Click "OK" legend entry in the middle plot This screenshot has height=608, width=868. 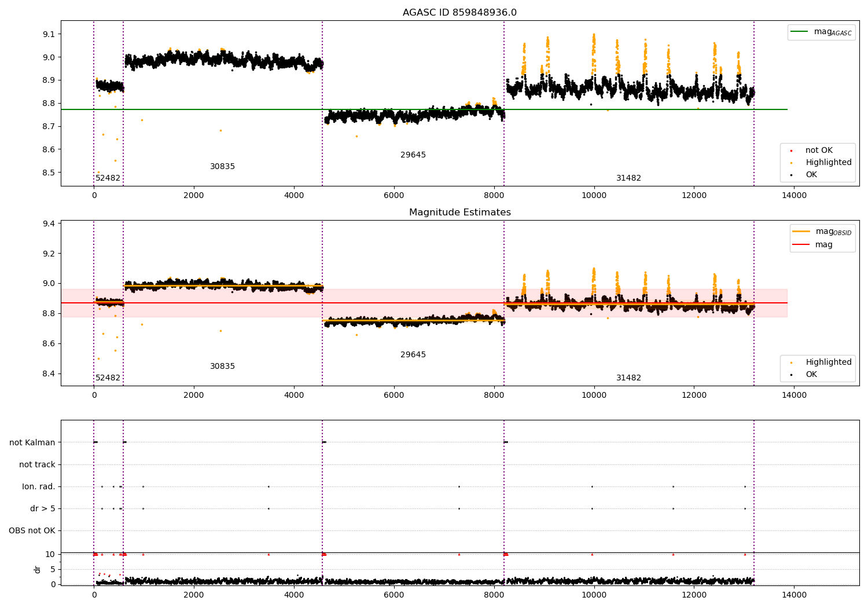click(x=804, y=374)
